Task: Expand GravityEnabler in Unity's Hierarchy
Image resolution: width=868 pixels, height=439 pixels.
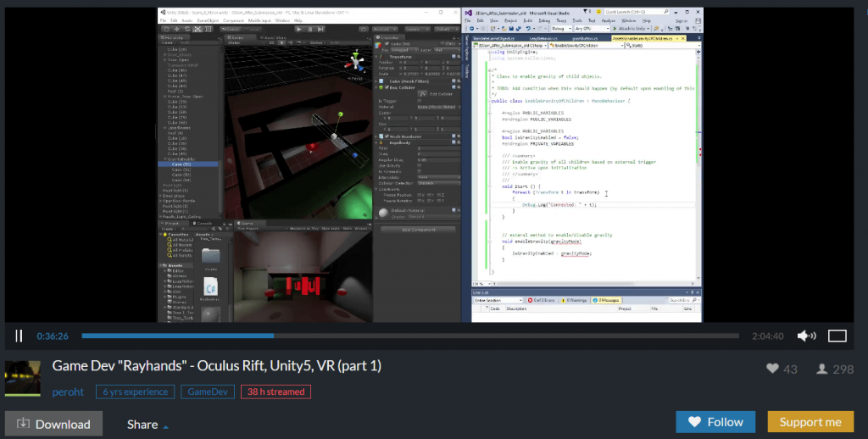Action: [165, 158]
